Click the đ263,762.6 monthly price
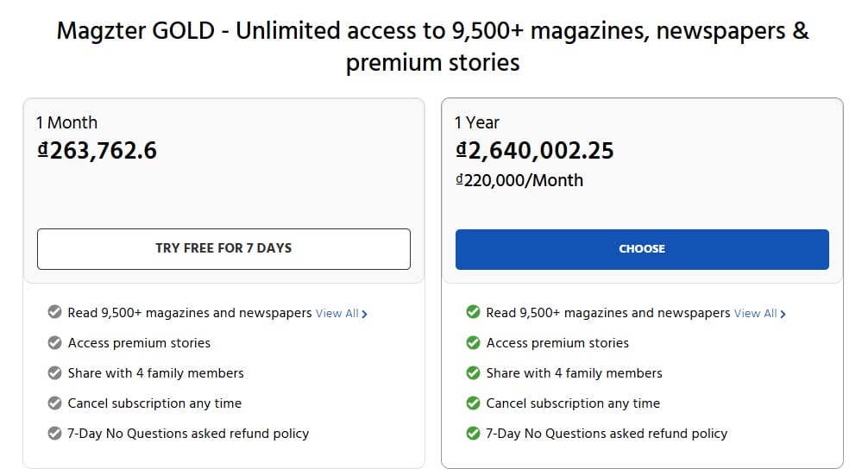This screenshot has width=868, height=475. [97, 151]
